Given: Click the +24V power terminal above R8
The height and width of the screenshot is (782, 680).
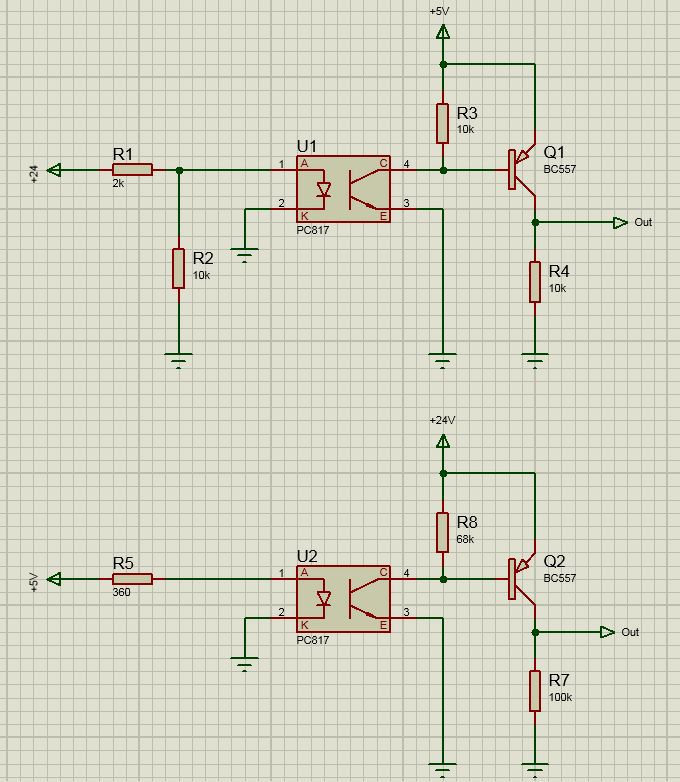Looking at the screenshot, I should coord(443,441).
